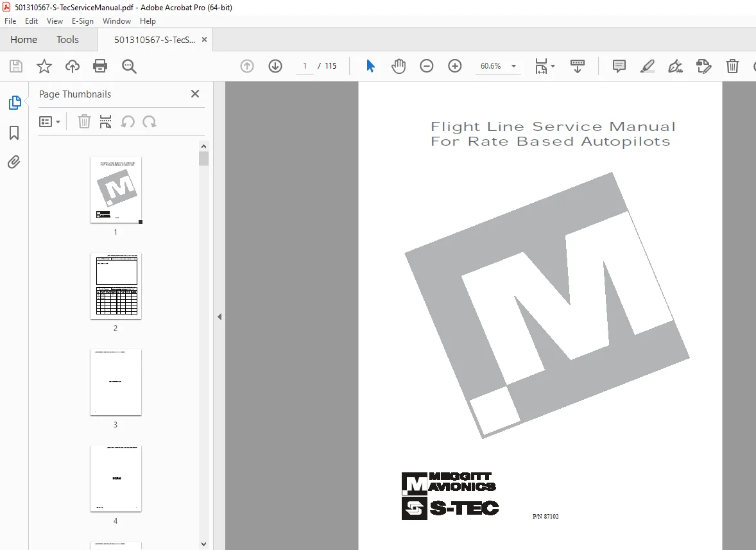Zoom in with plus button
The image size is (756, 550).
[454, 66]
